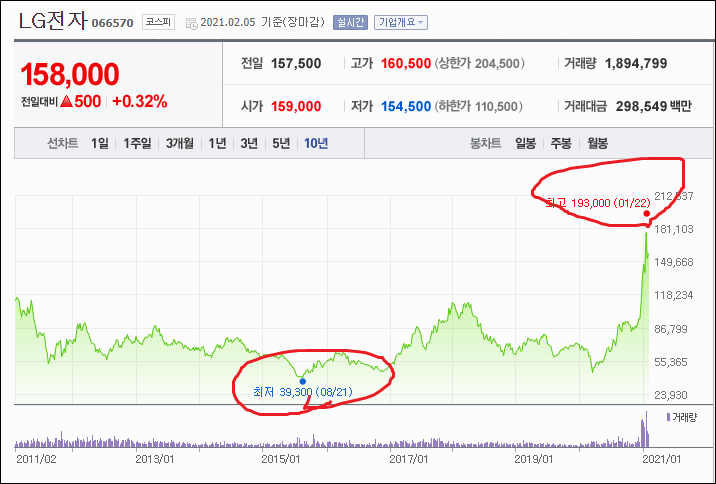Select the 5년 line chart tab

click(x=281, y=143)
